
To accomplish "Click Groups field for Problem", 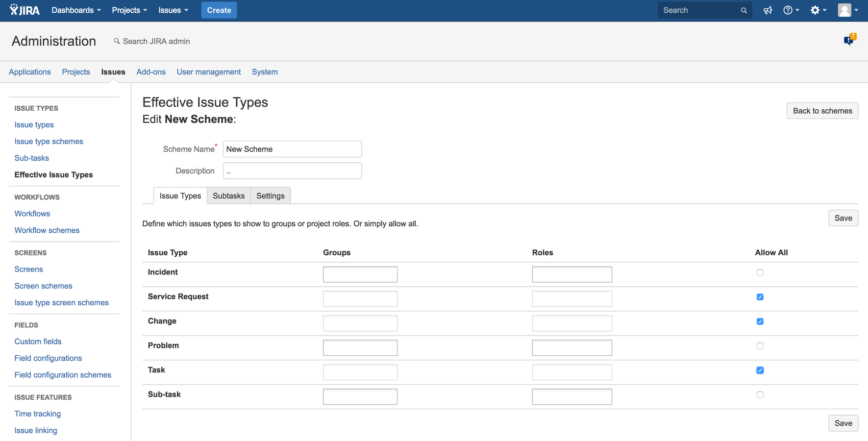I will [x=360, y=348].
